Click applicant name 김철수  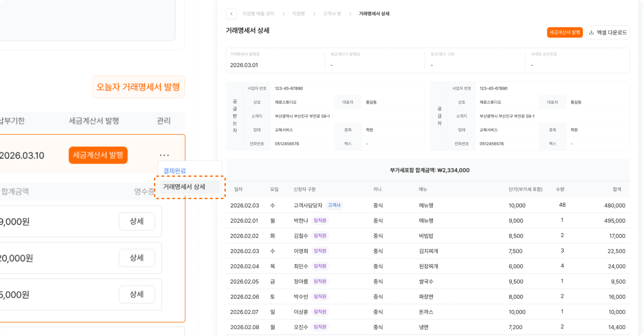[301, 236]
